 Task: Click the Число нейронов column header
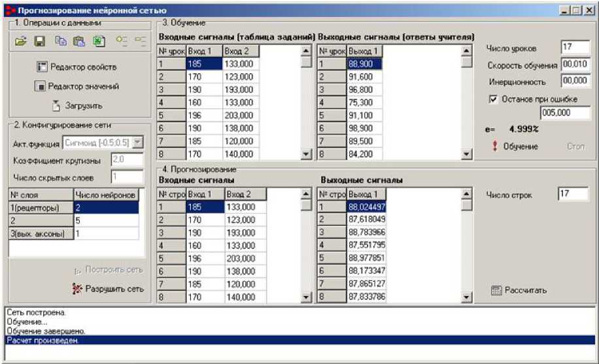tap(106, 195)
